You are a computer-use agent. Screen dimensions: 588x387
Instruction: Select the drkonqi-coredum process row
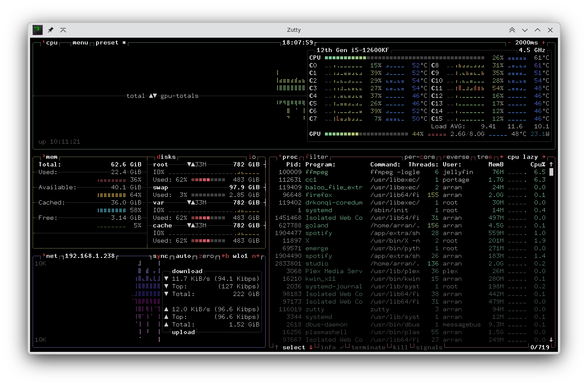pyautogui.click(x=410, y=202)
